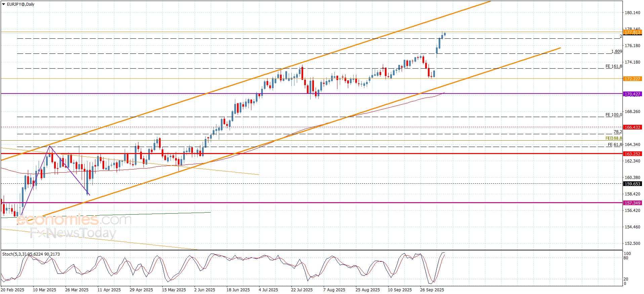Click the red 166.432 price tag
This screenshot has width=644, height=294.
(x=632, y=127)
